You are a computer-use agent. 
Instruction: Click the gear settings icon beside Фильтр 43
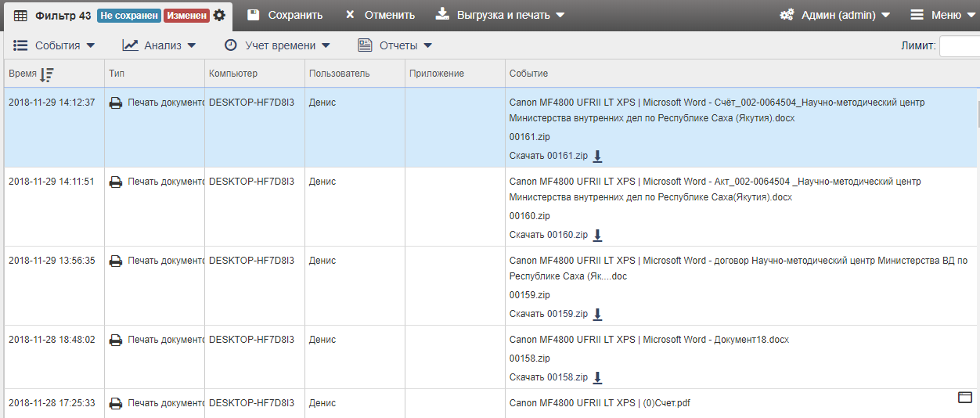point(219,16)
